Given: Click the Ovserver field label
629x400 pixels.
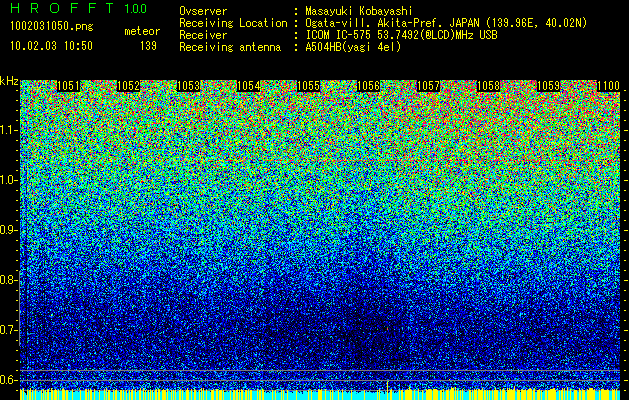Looking at the screenshot, I should [x=203, y=12].
